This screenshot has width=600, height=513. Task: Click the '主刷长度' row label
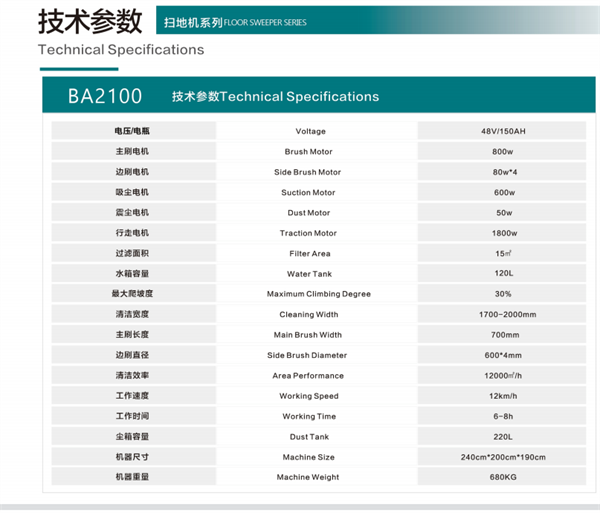click(x=132, y=334)
